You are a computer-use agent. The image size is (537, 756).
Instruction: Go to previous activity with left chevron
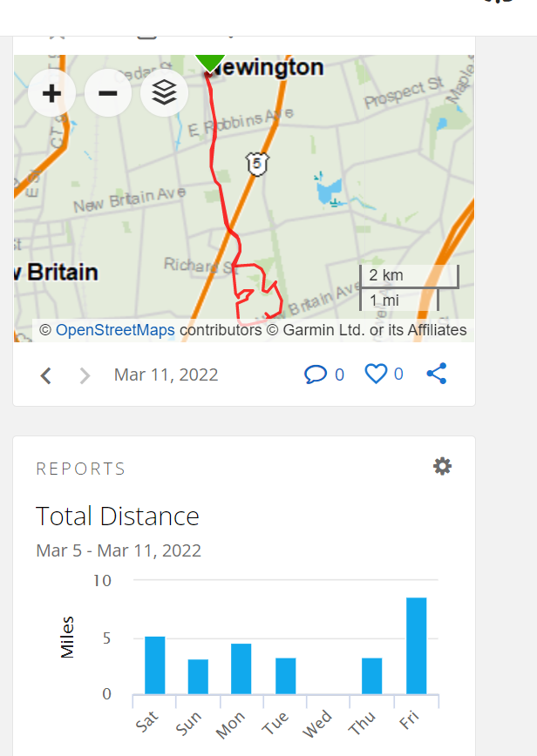[x=46, y=375]
